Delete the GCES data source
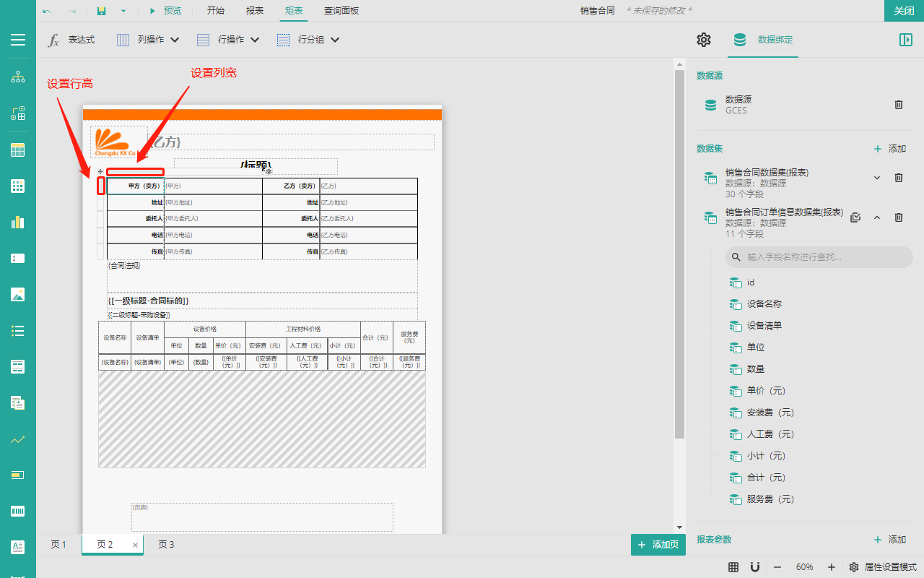 coord(899,105)
